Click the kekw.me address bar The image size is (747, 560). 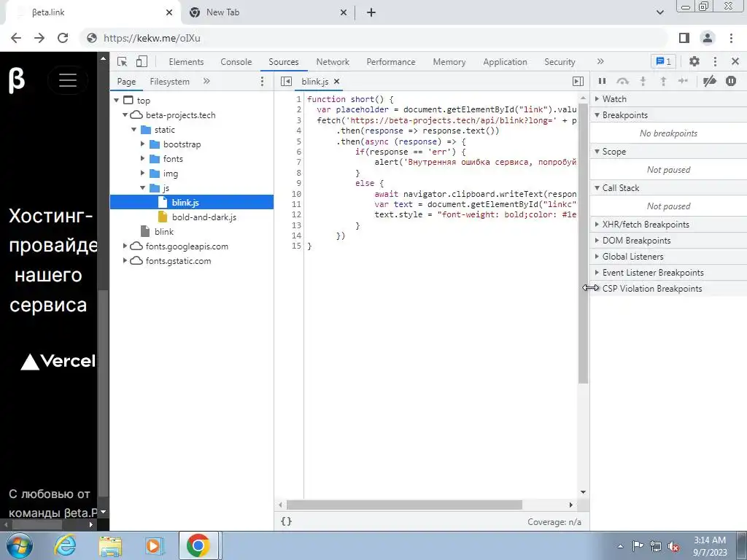(376, 38)
